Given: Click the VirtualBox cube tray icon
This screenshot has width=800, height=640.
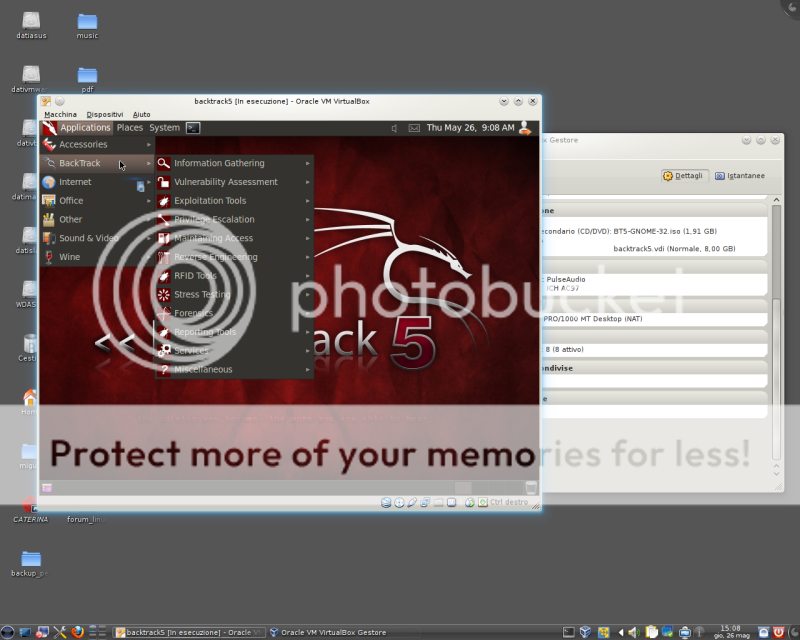Looking at the screenshot, I should coord(586,633).
